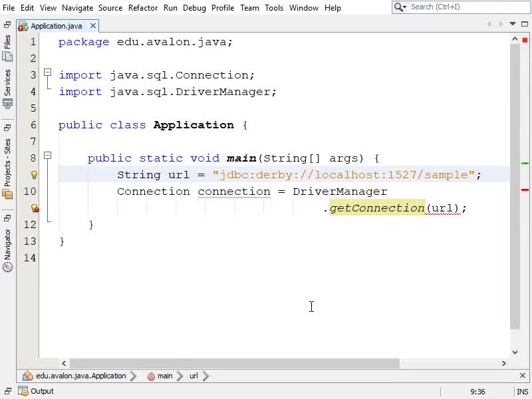Collapse the main method fold
The image size is (532, 399).
pyautogui.click(x=47, y=156)
